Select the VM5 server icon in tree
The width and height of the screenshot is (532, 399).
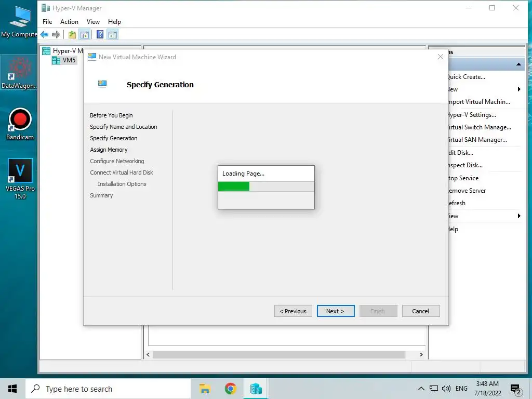tap(56, 60)
